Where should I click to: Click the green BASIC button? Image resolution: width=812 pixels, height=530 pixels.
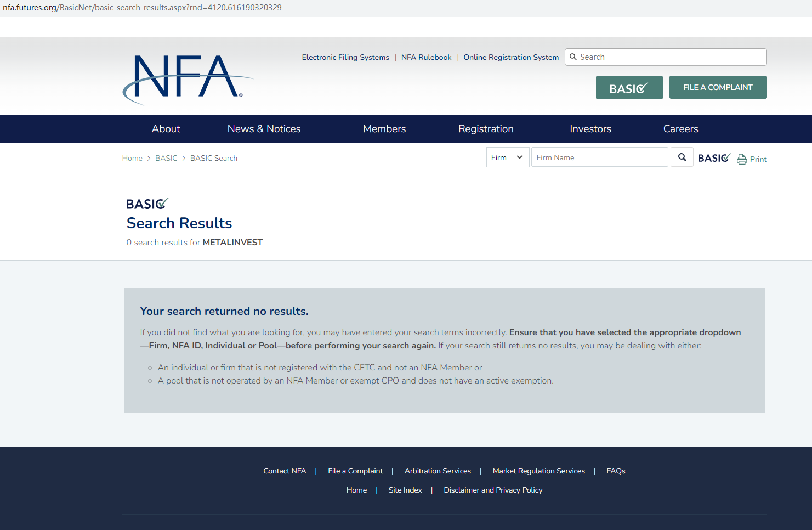[x=629, y=88]
